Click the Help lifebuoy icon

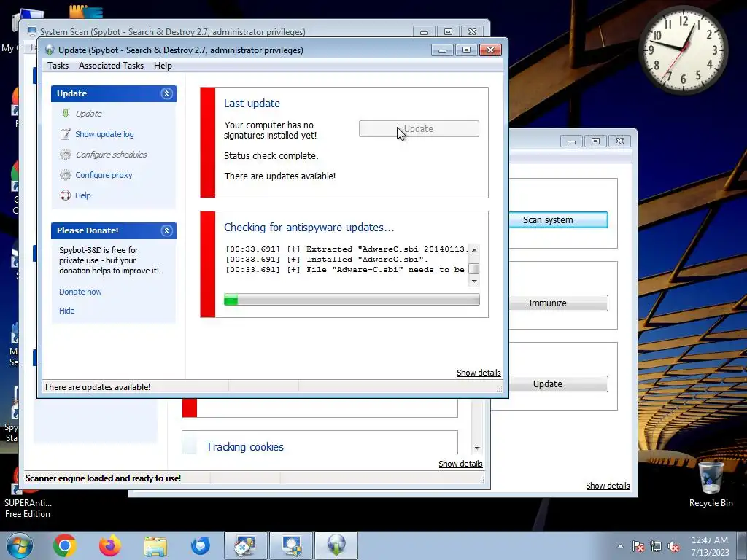pyautogui.click(x=65, y=195)
